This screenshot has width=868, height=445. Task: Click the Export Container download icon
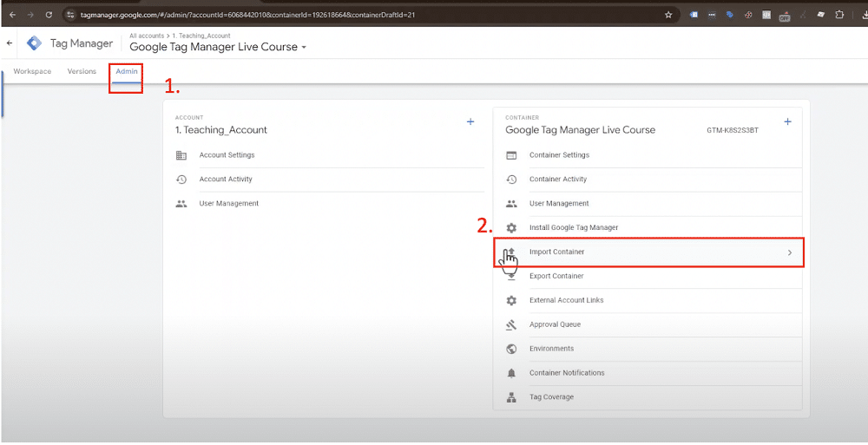pyautogui.click(x=511, y=276)
